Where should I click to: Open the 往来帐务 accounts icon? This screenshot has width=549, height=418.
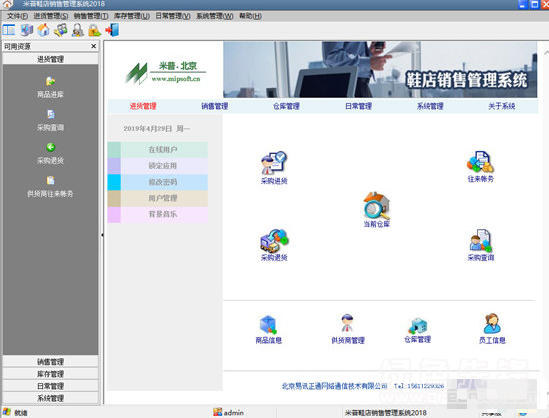480,162
